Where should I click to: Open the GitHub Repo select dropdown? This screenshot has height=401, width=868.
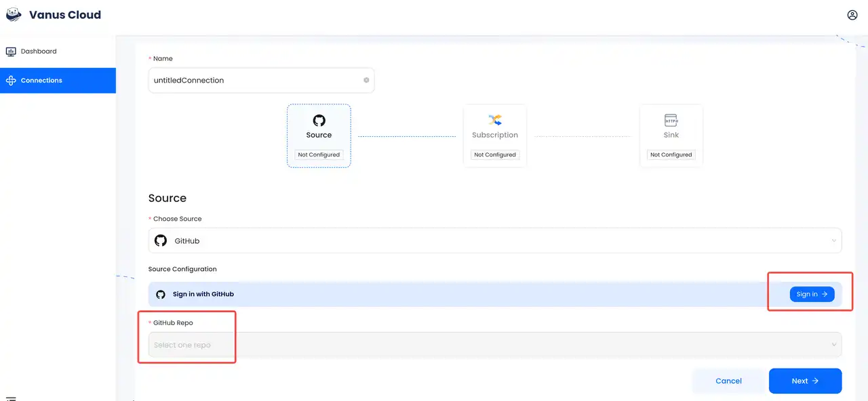coord(495,345)
